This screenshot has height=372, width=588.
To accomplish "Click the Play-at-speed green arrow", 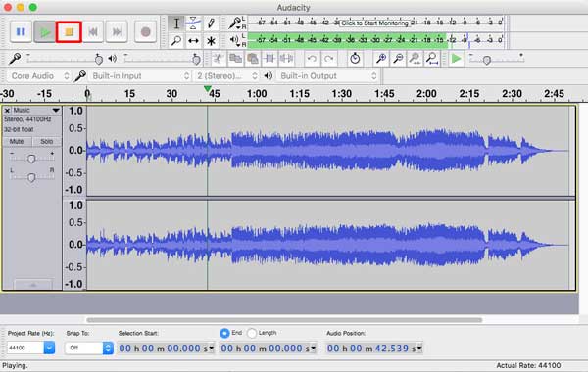I will (x=456, y=59).
